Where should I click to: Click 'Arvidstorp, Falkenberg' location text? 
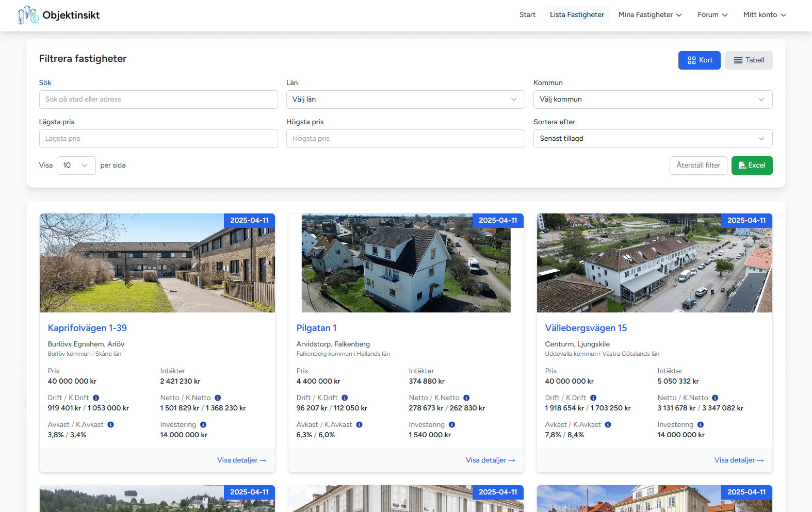point(333,344)
